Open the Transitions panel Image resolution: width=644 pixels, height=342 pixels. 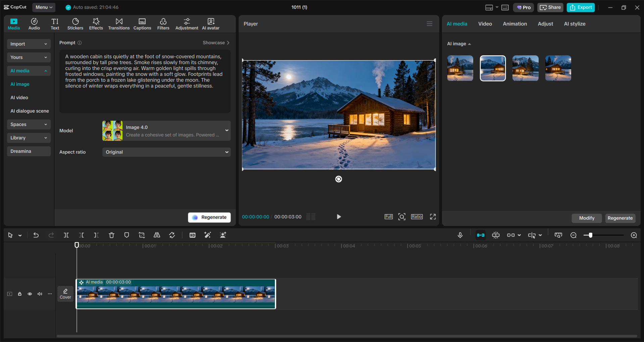119,23
